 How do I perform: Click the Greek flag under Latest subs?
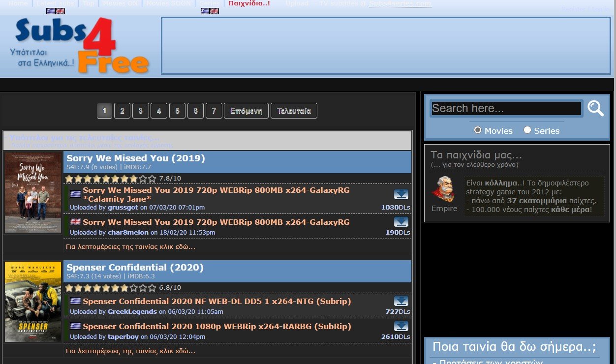(x=52, y=10)
